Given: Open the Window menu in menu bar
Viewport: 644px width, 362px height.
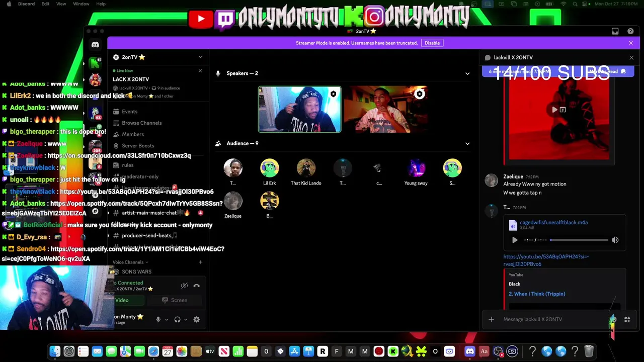Looking at the screenshot, I should point(81,4).
